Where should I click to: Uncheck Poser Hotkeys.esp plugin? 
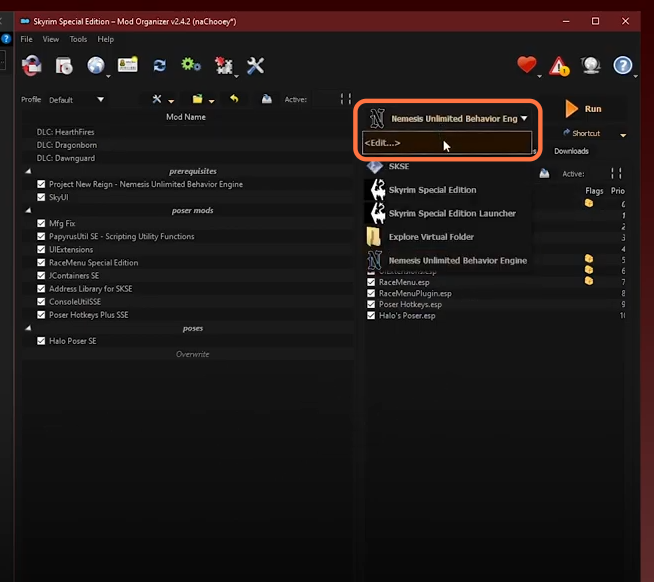point(371,304)
